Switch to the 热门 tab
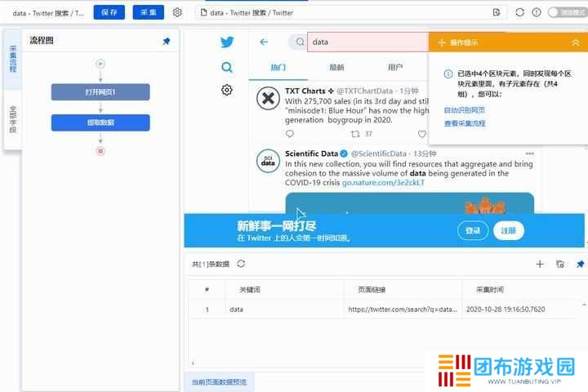This screenshot has height=392, width=588. (278, 68)
